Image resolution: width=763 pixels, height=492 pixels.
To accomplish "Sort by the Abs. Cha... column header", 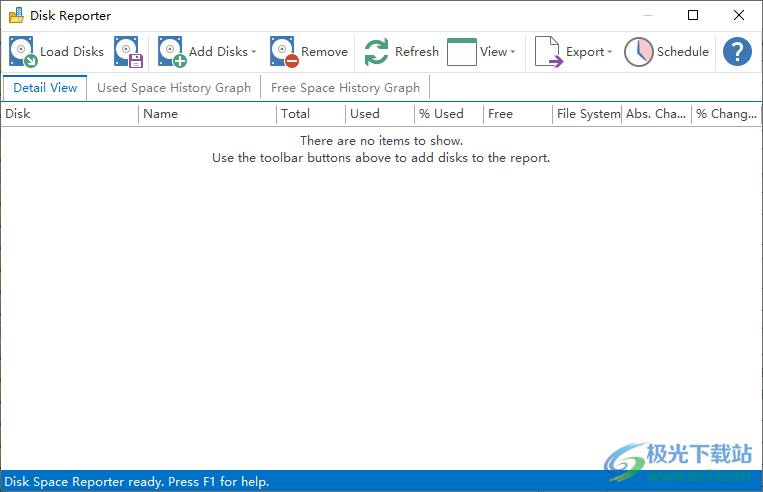I will [656, 114].
